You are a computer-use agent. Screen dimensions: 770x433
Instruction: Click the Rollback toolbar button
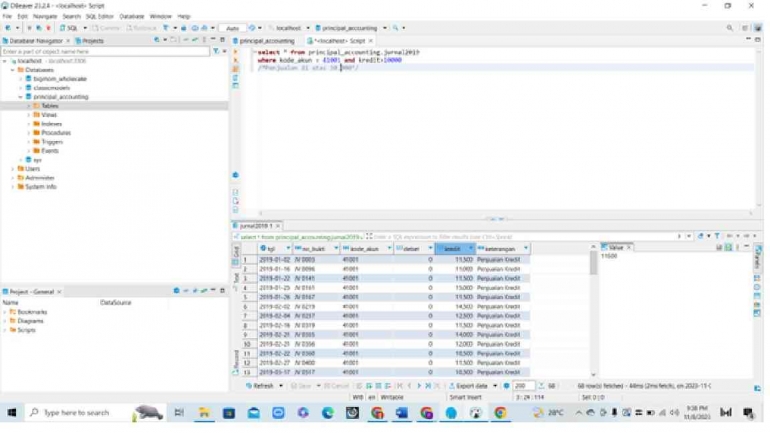141,28
